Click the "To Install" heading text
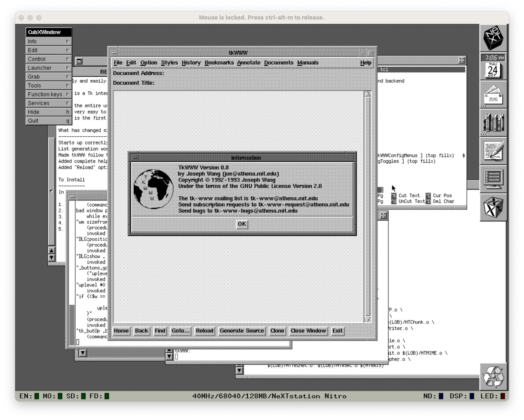Screen dimensions: 524x420 [x=71, y=180]
